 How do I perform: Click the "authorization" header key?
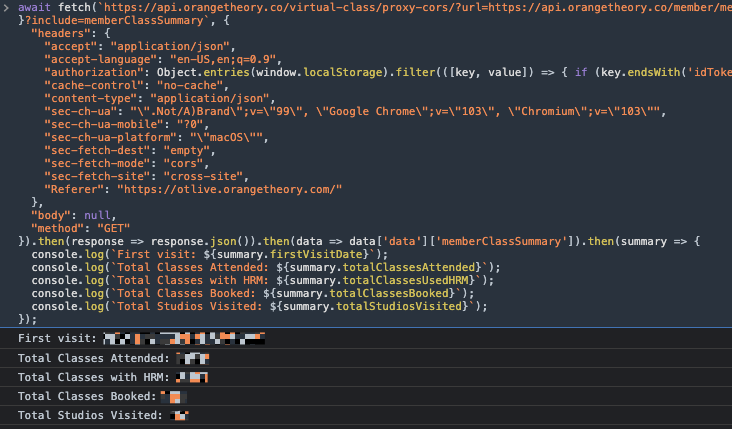click(x=94, y=72)
